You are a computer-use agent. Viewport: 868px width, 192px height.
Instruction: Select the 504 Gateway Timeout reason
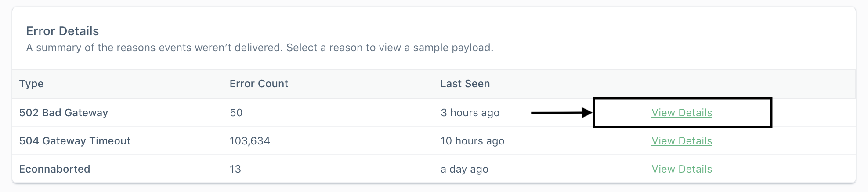(x=75, y=141)
